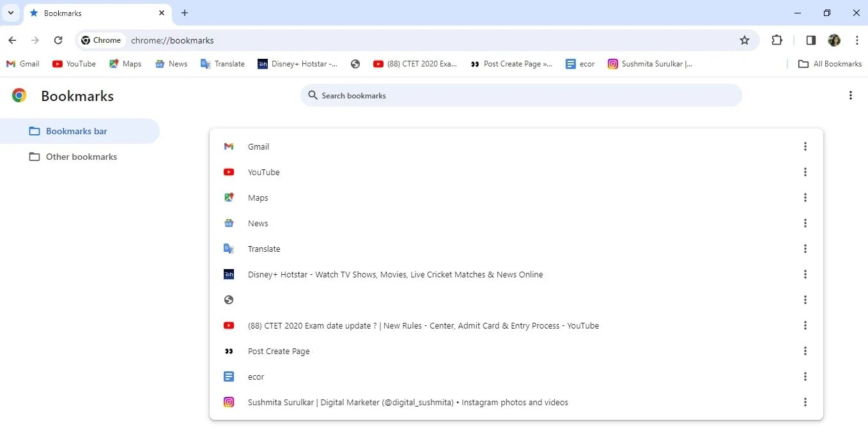The height and width of the screenshot is (434, 868).
Task: Switch to the Other bookmarks folder
Action: point(80,156)
